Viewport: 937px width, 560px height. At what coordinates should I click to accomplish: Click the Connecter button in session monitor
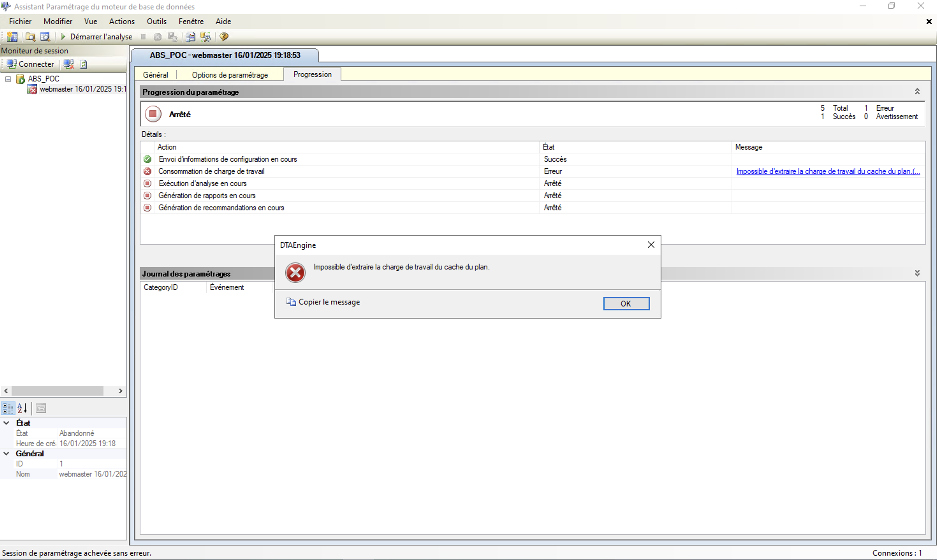point(31,64)
